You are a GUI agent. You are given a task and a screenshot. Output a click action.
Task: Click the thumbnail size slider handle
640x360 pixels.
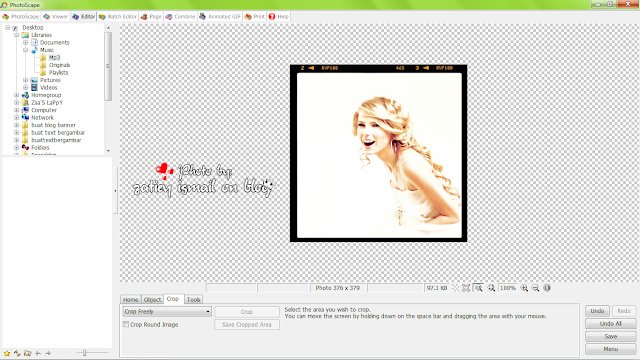click(84, 353)
